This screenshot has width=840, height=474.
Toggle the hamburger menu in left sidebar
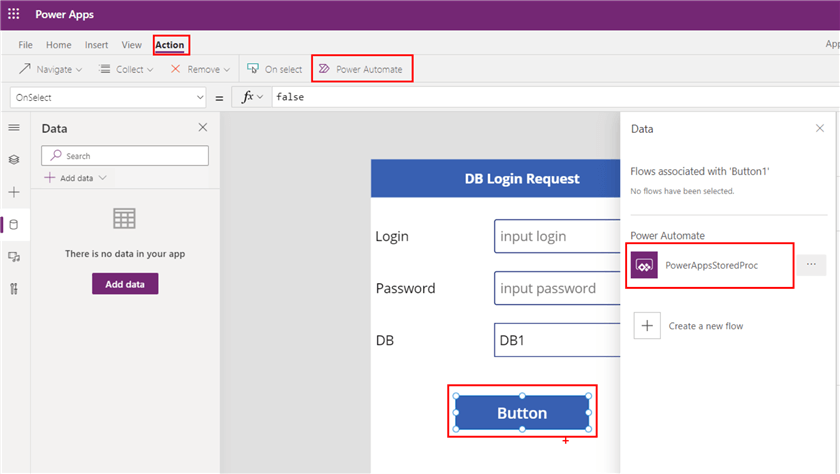[14, 127]
